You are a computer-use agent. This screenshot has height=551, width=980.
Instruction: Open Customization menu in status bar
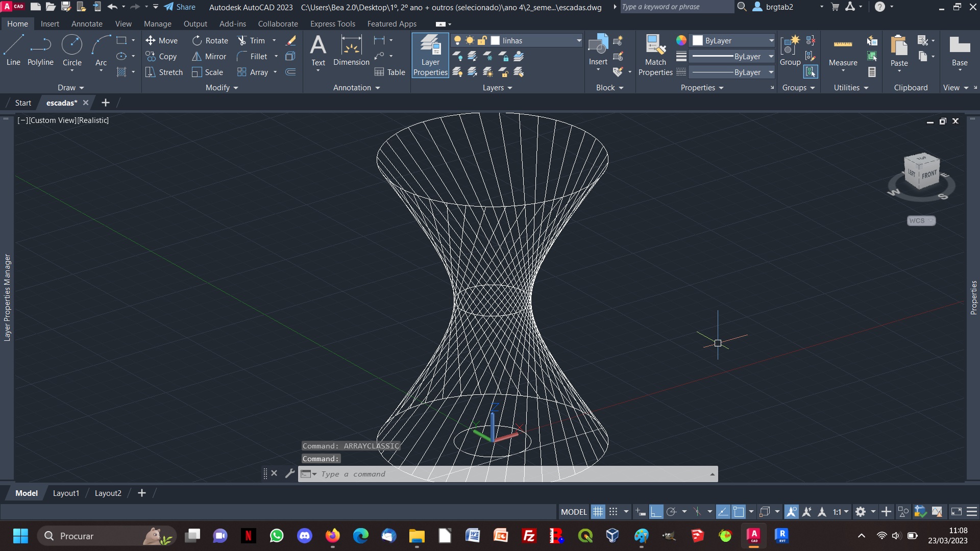[972, 512]
